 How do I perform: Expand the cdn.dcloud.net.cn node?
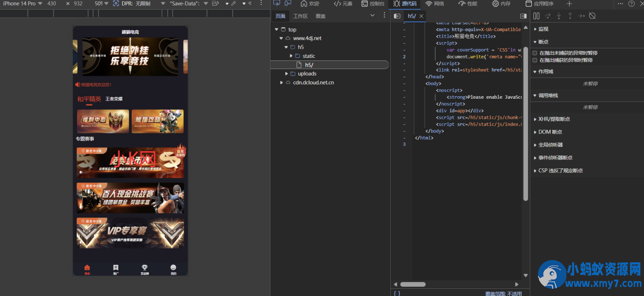coord(281,82)
